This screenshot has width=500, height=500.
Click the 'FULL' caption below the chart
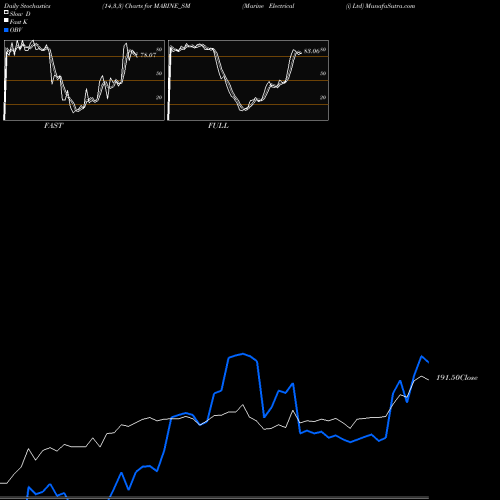click(218, 126)
